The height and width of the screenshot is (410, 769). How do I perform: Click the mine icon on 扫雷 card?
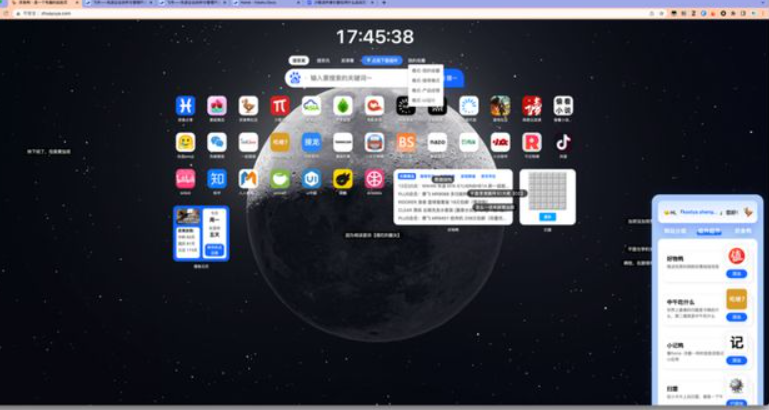coord(736,385)
